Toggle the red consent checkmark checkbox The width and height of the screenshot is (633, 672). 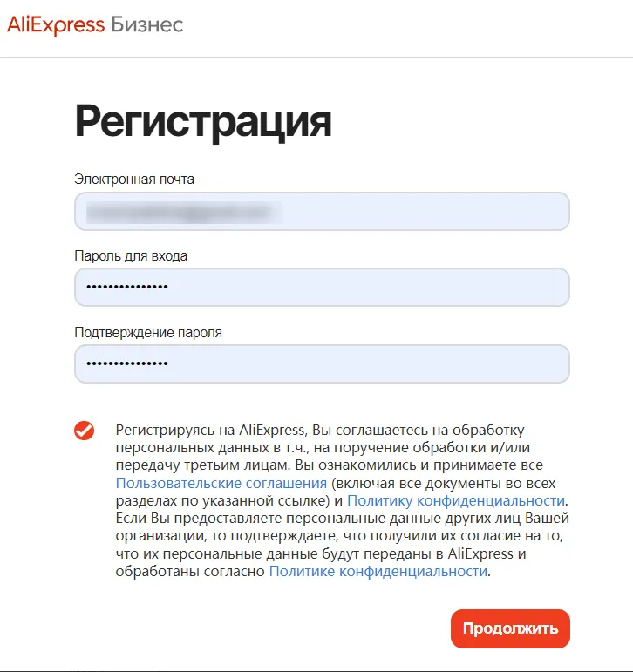[x=84, y=431]
